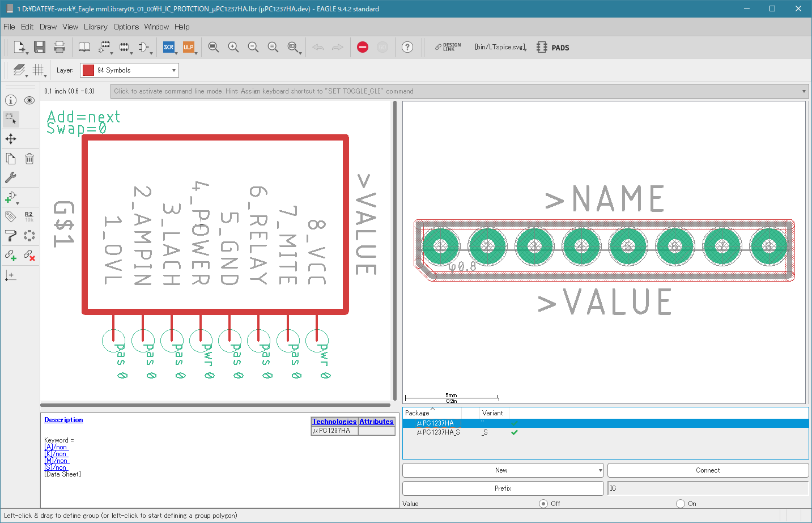Click the Prefix button
Image resolution: width=812 pixels, height=523 pixels.
(503, 488)
